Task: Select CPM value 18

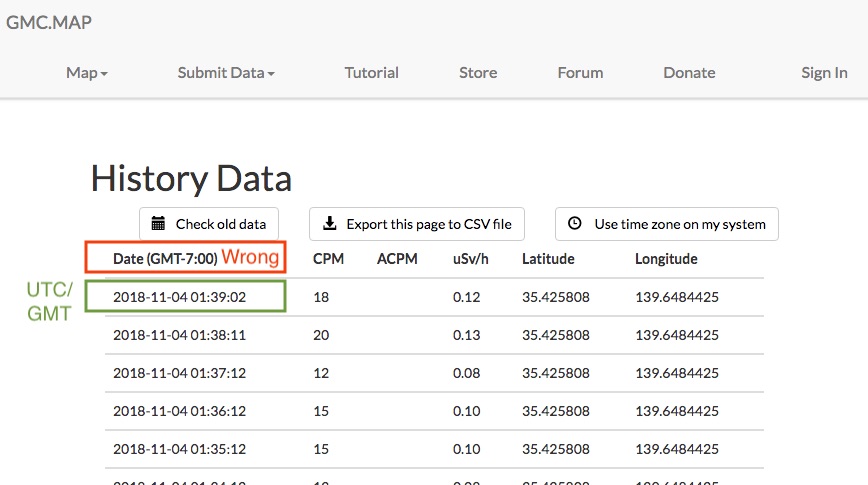Action: (x=321, y=297)
